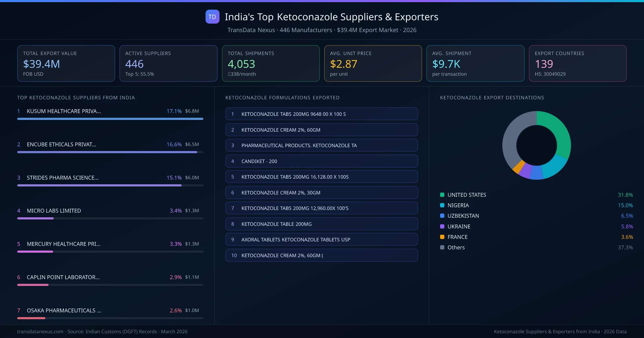Select the Avg. Shipment stat card
The image size is (644, 338).
475,63
